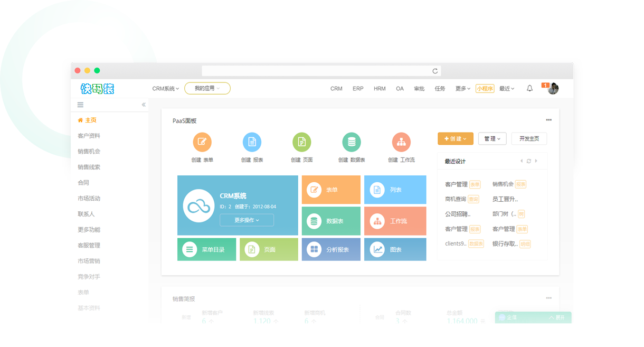Click the orange 创建 button
The width and height of the screenshot is (644, 347).
click(455, 138)
